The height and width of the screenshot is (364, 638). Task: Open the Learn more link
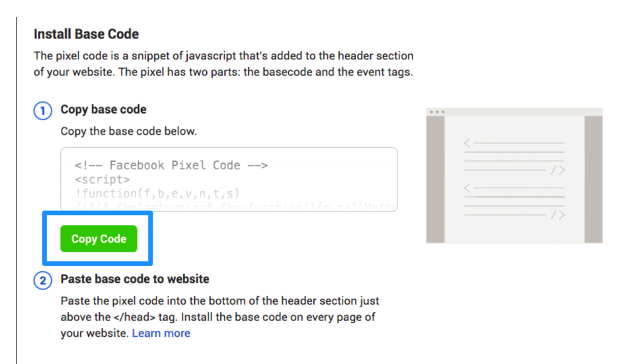pos(161,333)
